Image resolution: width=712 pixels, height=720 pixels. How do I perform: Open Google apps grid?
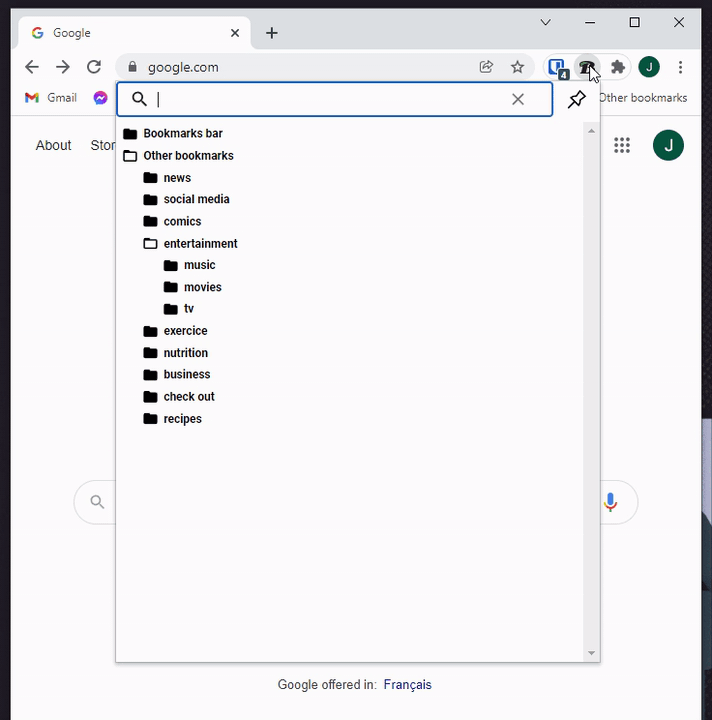pyautogui.click(x=622, y=145)
